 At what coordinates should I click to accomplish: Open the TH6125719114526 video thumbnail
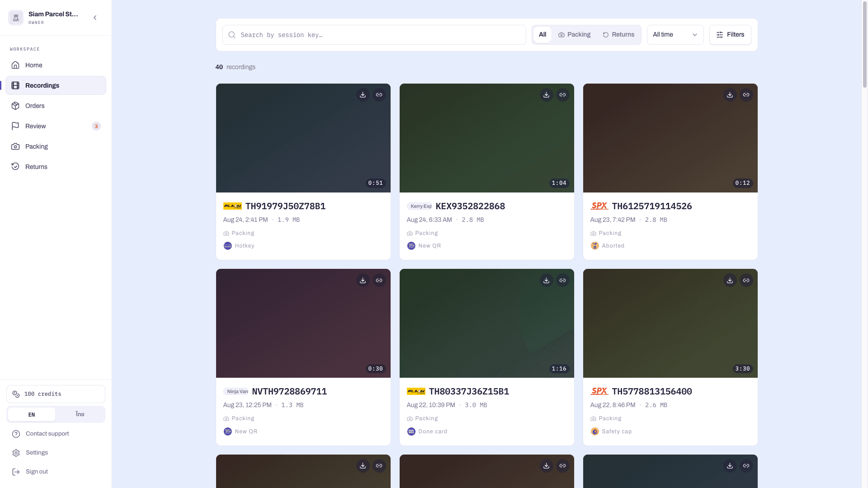click(670, 138)
